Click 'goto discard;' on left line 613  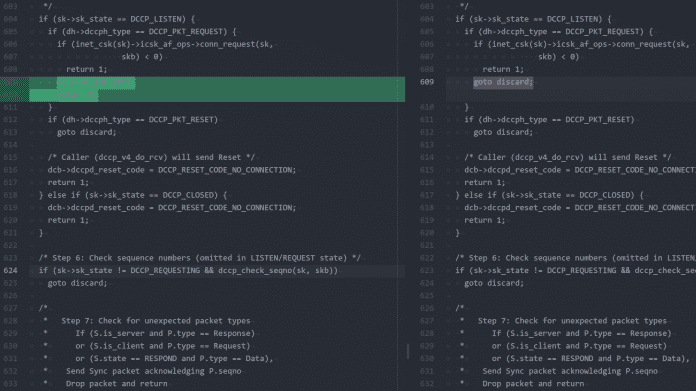coord(87,132)
